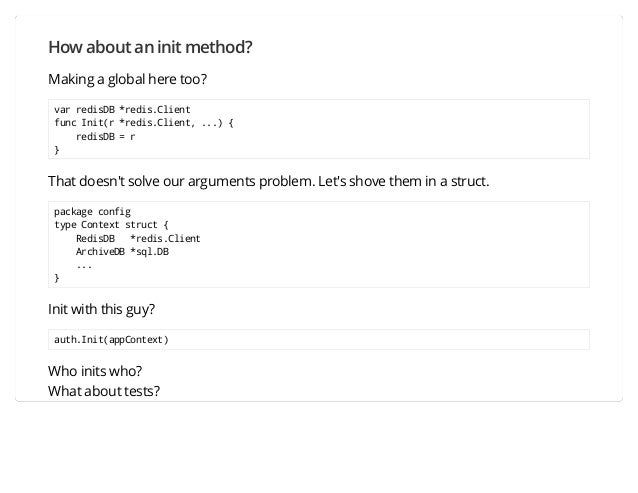Click the 'auth.Init(appContext)' code block

(319, 340)
